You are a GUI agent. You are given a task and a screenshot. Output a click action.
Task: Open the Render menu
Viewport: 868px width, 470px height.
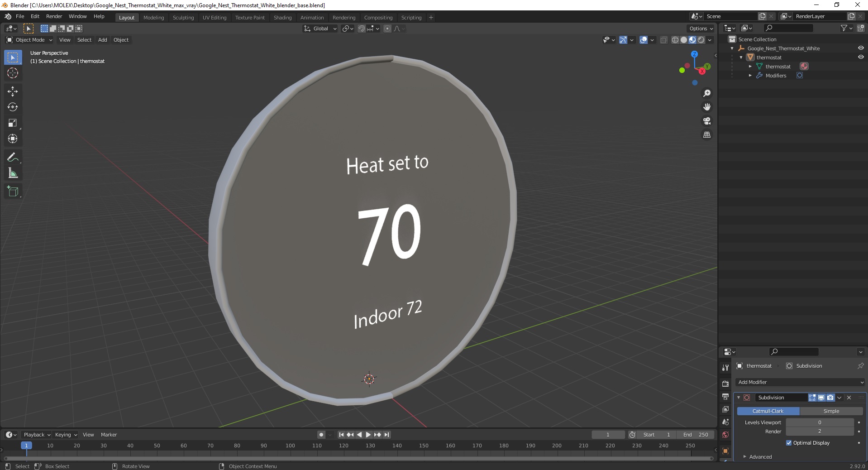[x=54, y=16]
